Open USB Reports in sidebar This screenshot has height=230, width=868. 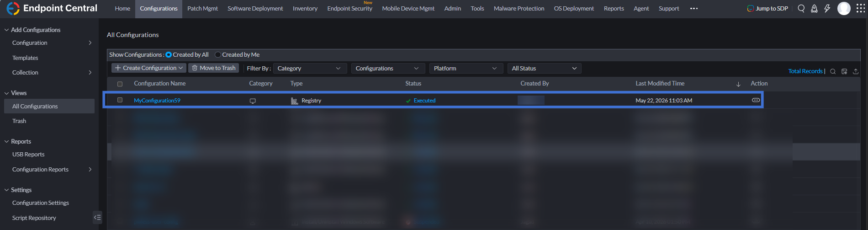[x=28, y=154]
